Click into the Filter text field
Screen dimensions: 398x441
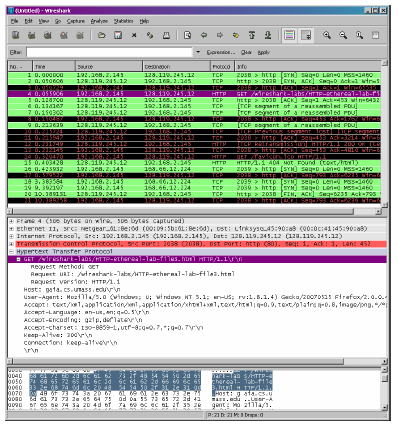tap(109, 52)
